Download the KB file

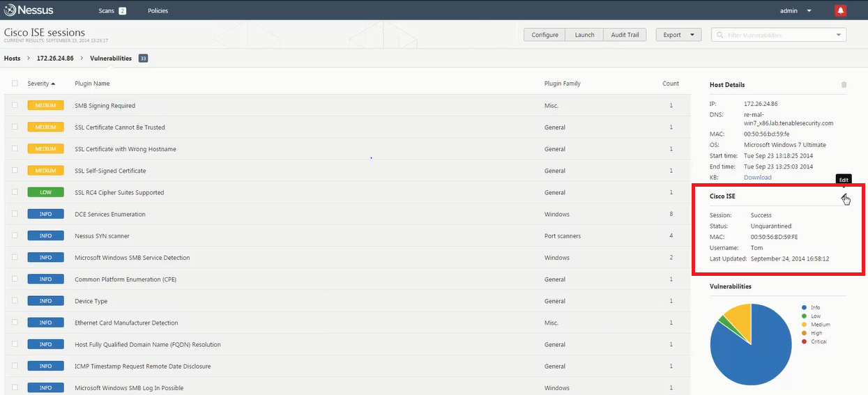757,178
